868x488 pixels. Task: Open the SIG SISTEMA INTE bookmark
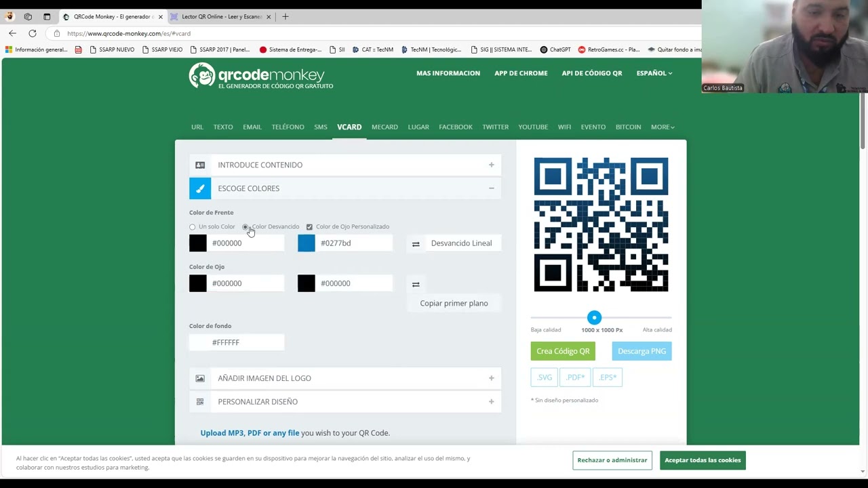501,49
